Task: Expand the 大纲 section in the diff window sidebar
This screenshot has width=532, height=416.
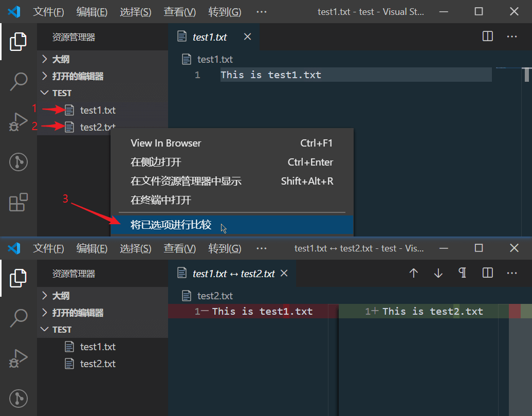Action: coord(61,296)
